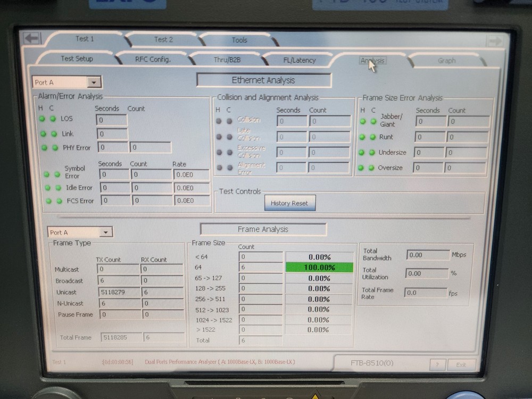Open the Port A dropdown in Ethernet Analysis
Screen dimensions: 532x399
(94, 82)
